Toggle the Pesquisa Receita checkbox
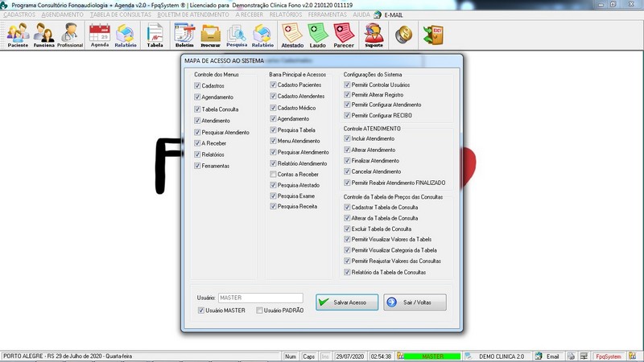Screen dimensions: 644x362 273,207
